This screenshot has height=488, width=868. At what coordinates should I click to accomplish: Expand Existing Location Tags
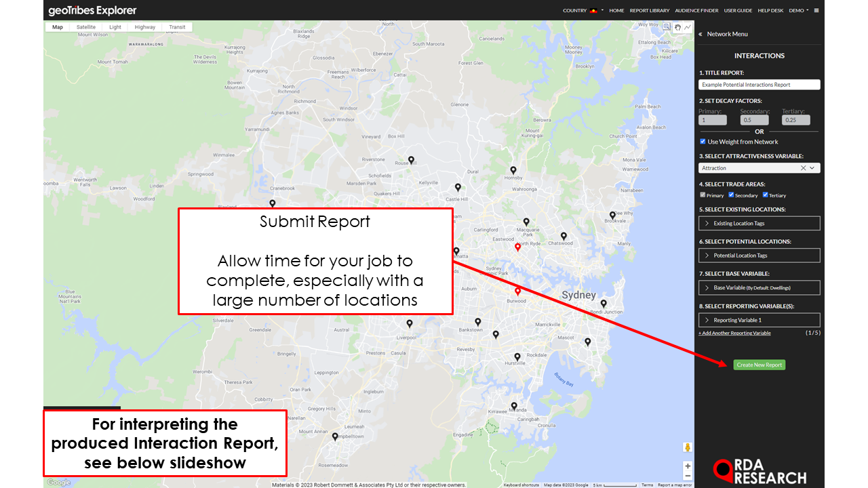(x=759, y=223)
